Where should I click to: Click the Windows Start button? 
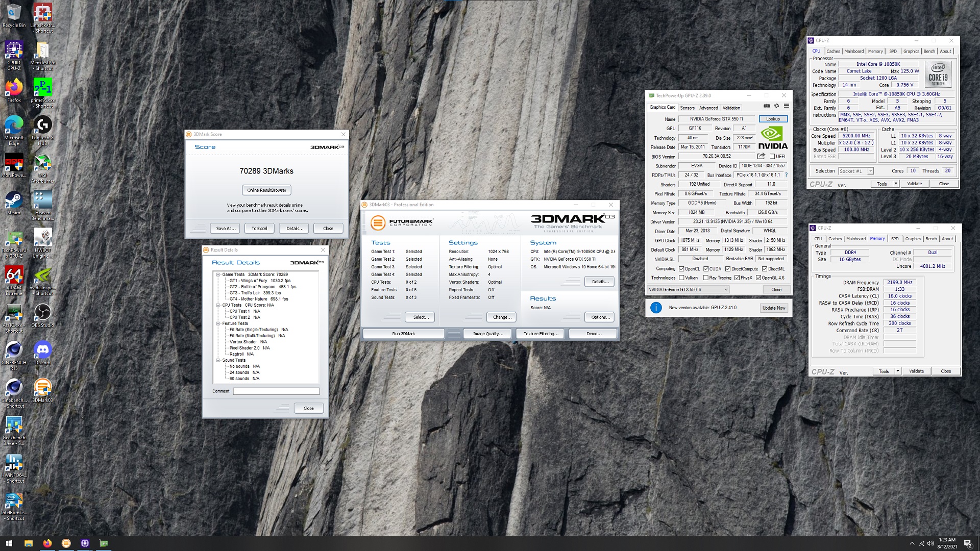tap(9, 543)
